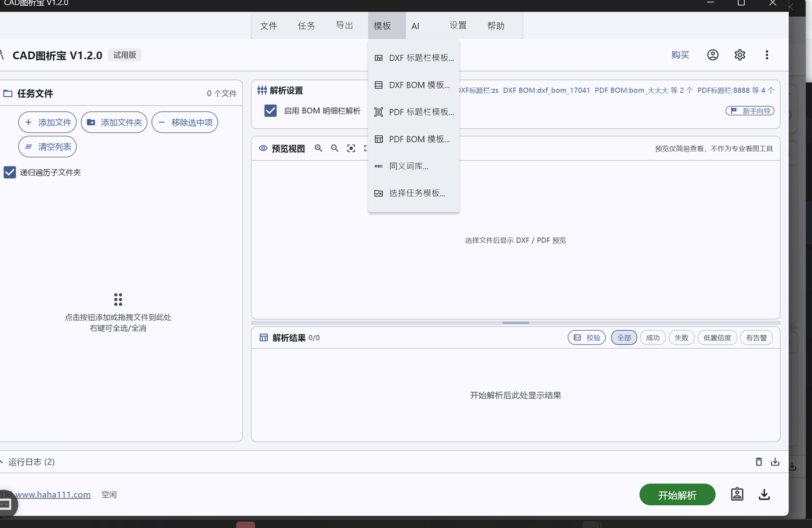The height and width of the screenshot is (528, 812).
Task: Open the 帮助 menu
Action: 496,26
